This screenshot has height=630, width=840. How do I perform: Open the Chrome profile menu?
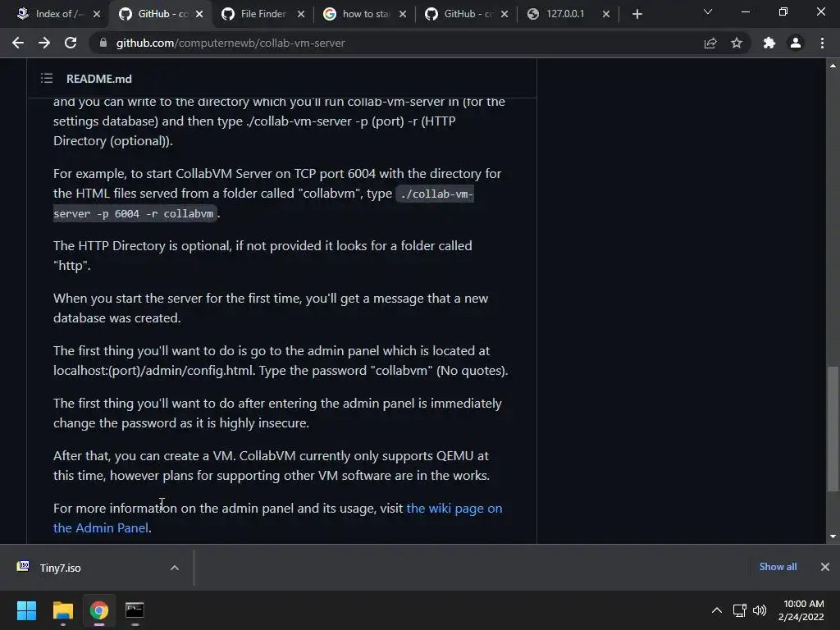coord(796,43)
